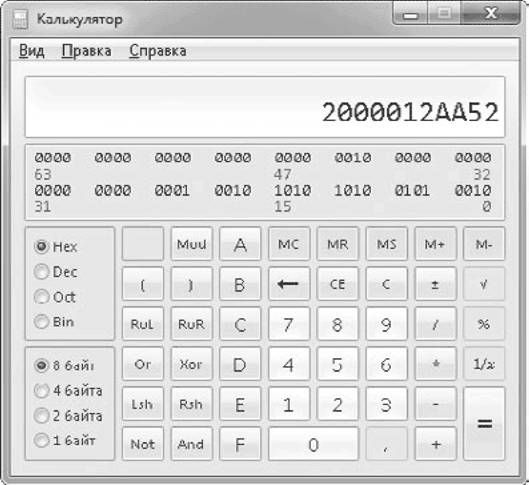Click the 1/x reciprocal button
This screenshot has height=485, width=529.
tap(484, 364)
